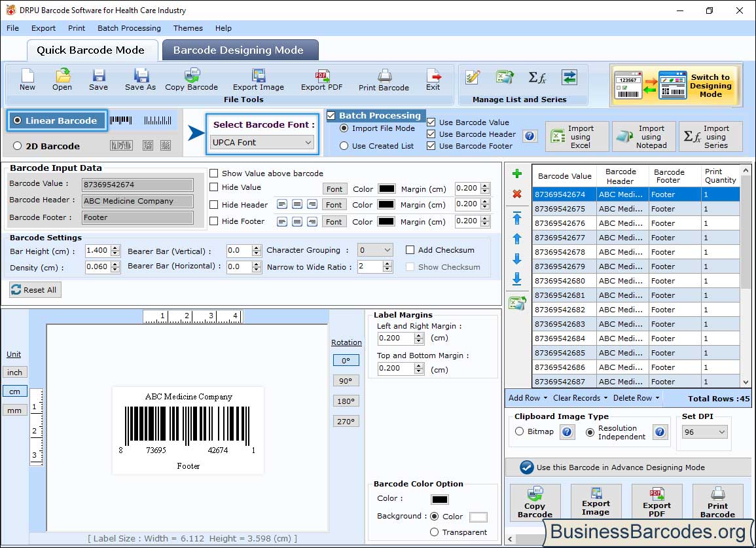Expand the Set DPI dropdown
Image resolution: width=756 pixels, height=548 pixels.
[704, 432]
